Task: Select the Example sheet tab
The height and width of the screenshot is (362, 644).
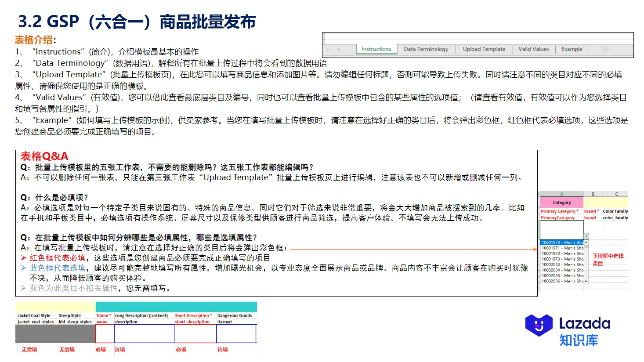Action: click(x=572, y=49)
